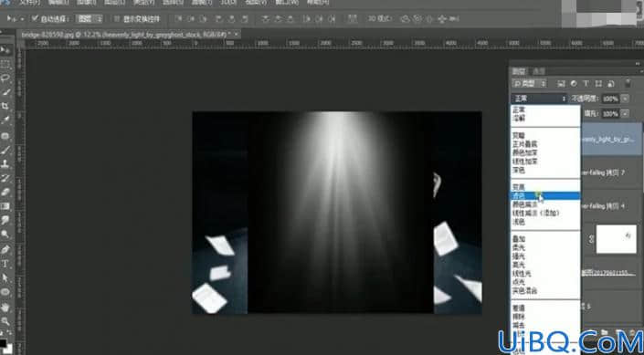Select the Path Selection tool

(5, 277)
